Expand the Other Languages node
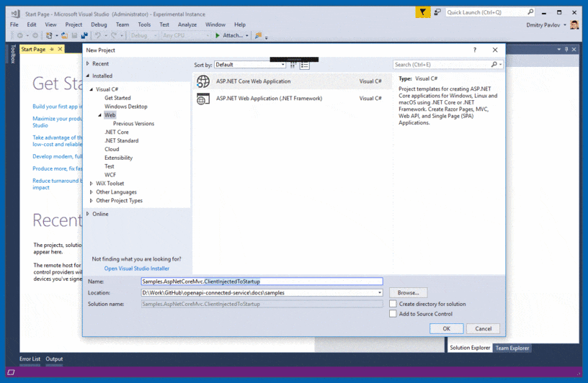Image resolution: width=588 pixels, height=383 pixels. pyautogui.click(x=91, y=192)
